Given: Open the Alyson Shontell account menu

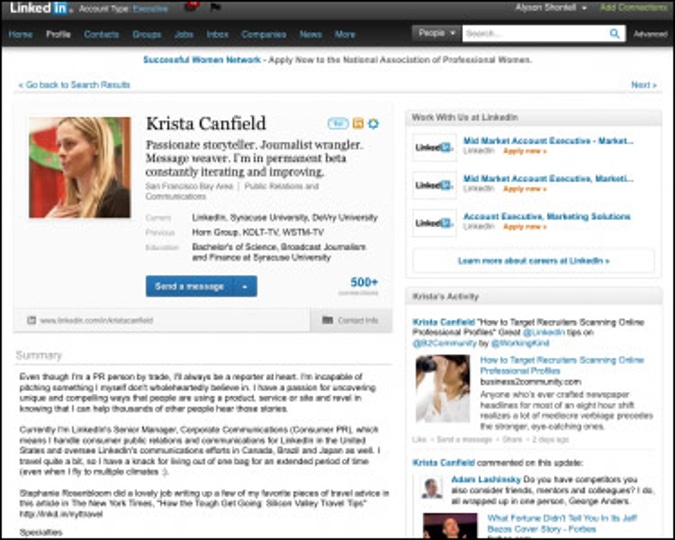Looking at the screenshot, I should pos(551,7).
